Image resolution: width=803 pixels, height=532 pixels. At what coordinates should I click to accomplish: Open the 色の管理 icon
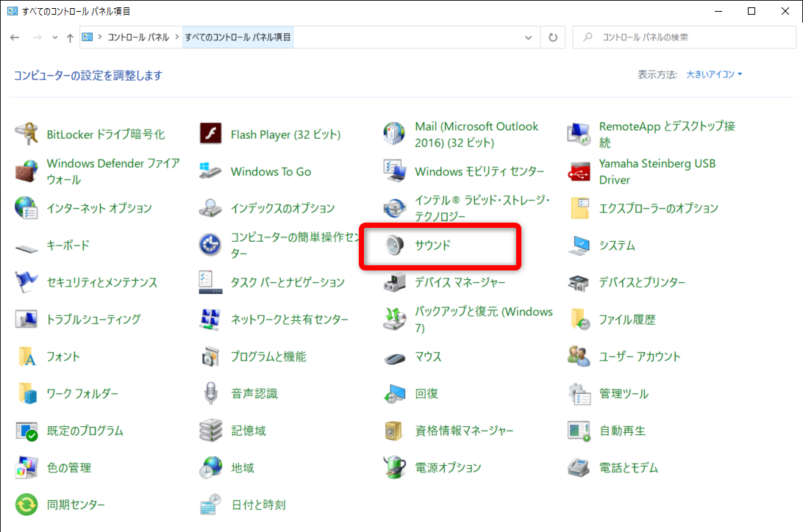click(26, 467)
